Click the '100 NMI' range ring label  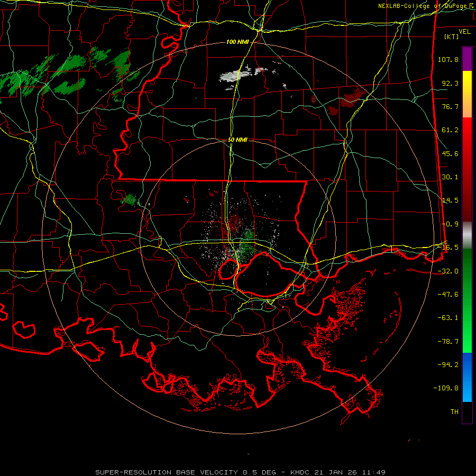click(x=237, y=42)
